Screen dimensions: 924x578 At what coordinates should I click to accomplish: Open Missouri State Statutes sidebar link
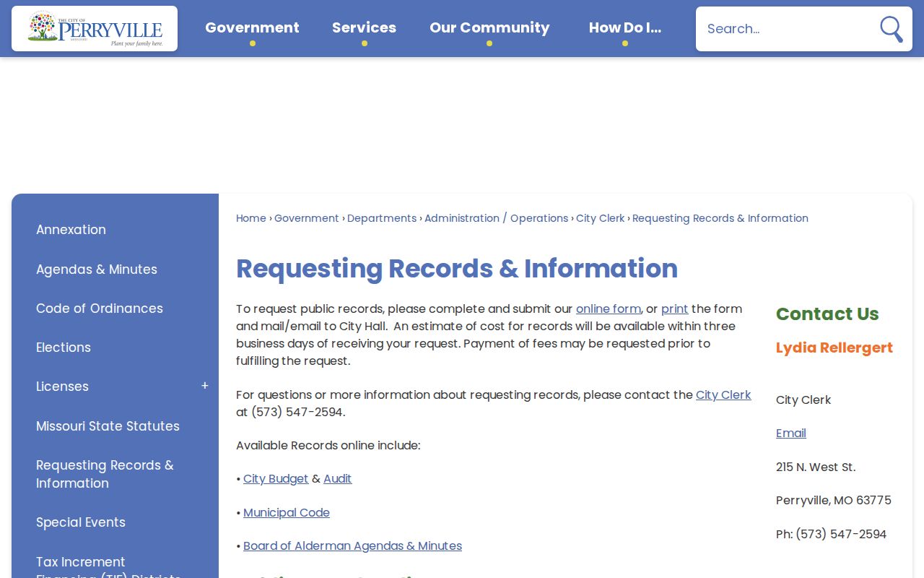[108, 426]
